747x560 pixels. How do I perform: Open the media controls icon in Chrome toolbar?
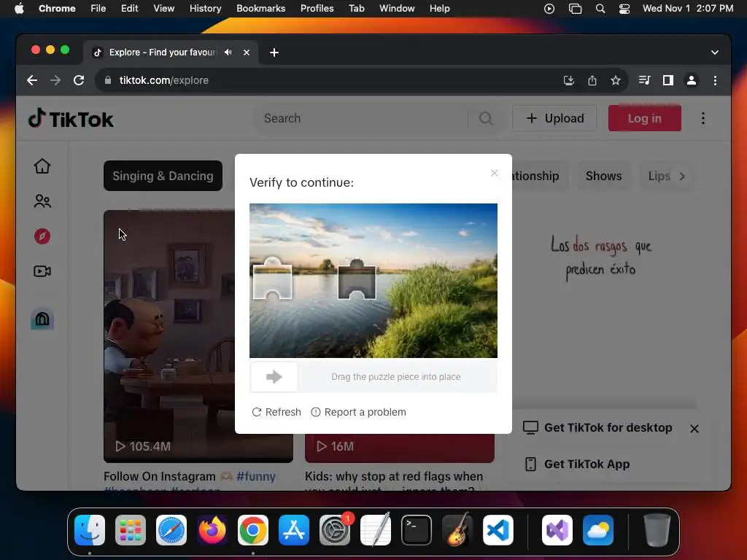click(x=644, y=80)
